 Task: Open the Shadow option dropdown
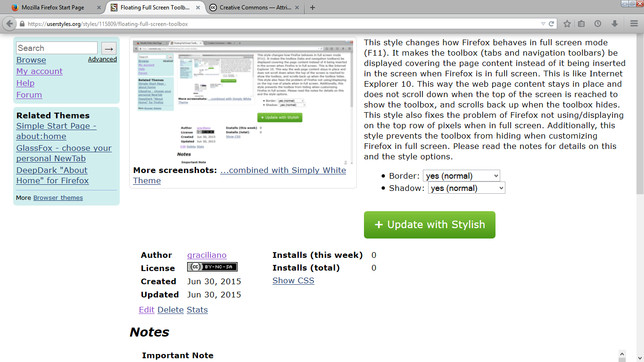(x=466, y=188)
